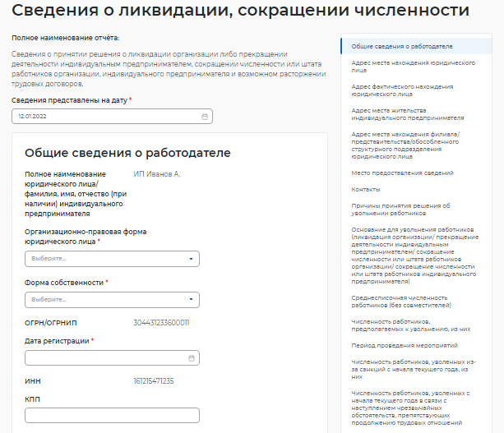The height and width of the screenshot is (433, 504).
Task: Go to уволенных в связи с чрезвычайными обстоятельствами
Action: [410, 408]
